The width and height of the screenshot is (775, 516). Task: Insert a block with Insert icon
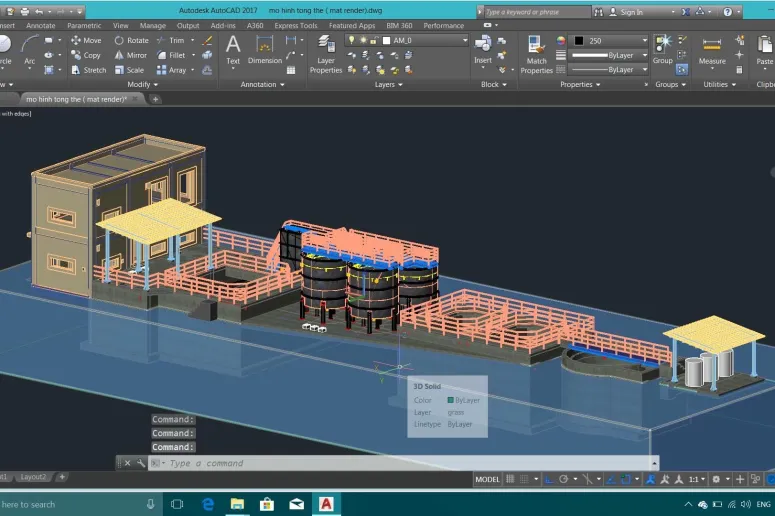483,50
